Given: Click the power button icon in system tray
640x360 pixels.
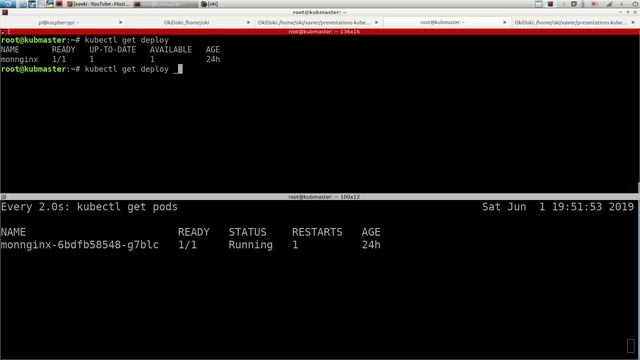Looking at the screenshot, I should tap(636, 4).
